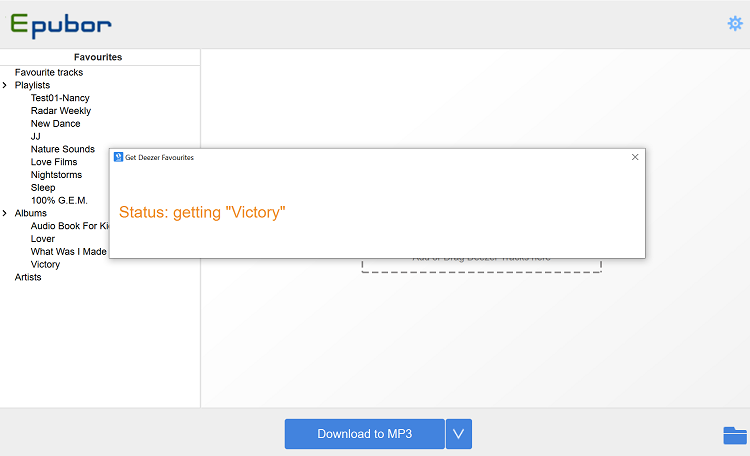Open the New Dance playlist
Screen dimensions: 750x456
55,123
